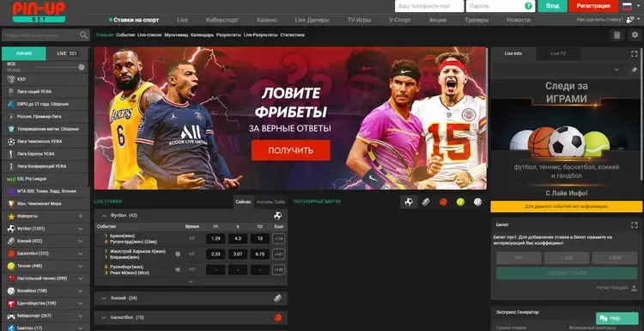Click registration person icon in bet slip

tap(635, 288)
